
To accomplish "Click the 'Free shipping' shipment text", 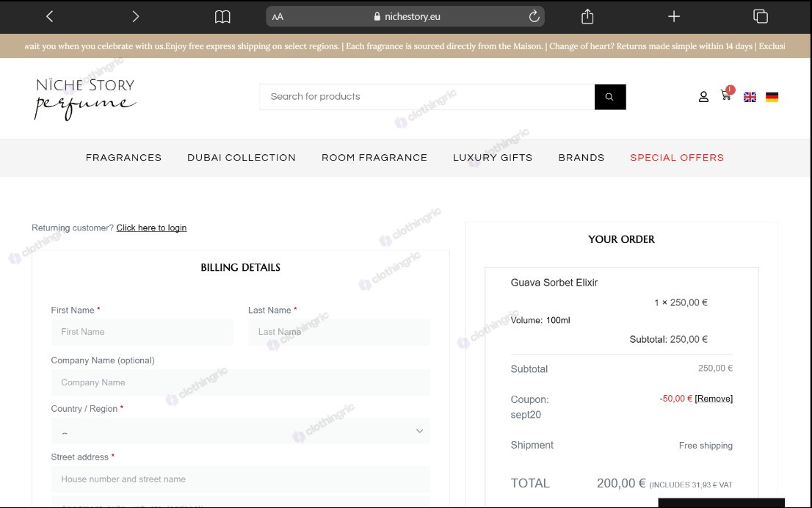I will point(706,446).
